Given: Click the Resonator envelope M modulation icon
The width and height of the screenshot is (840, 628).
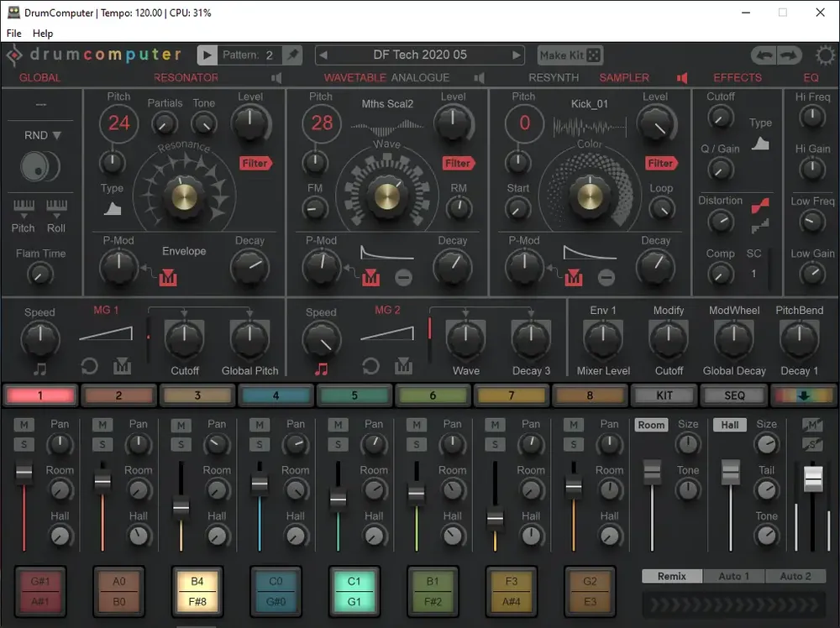Looking at the screenshot, I should [x=168, y=277].
